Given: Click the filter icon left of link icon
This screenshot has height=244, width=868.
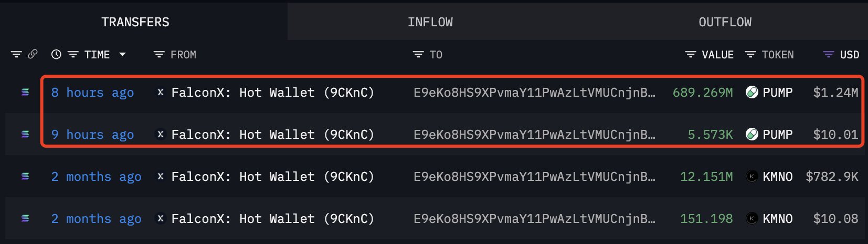Looking at the screenshot, I should click(x=16, y=54).
